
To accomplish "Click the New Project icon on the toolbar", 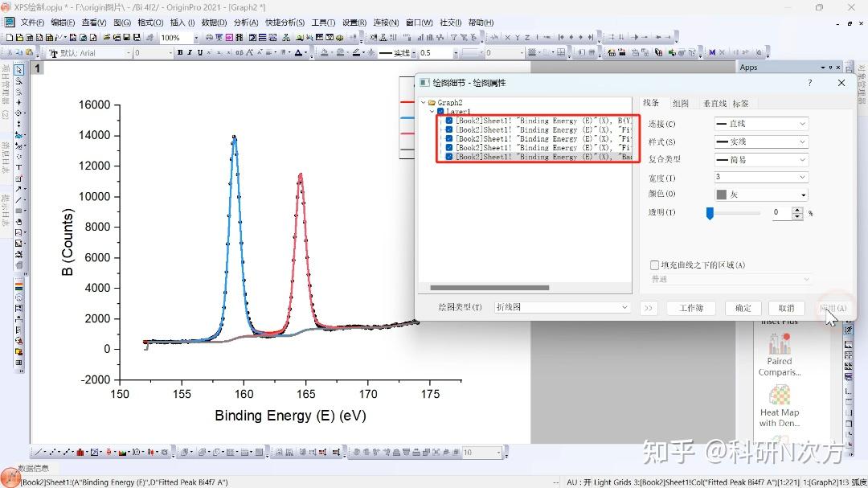I will pyautogui.click(x=11, y=37).
